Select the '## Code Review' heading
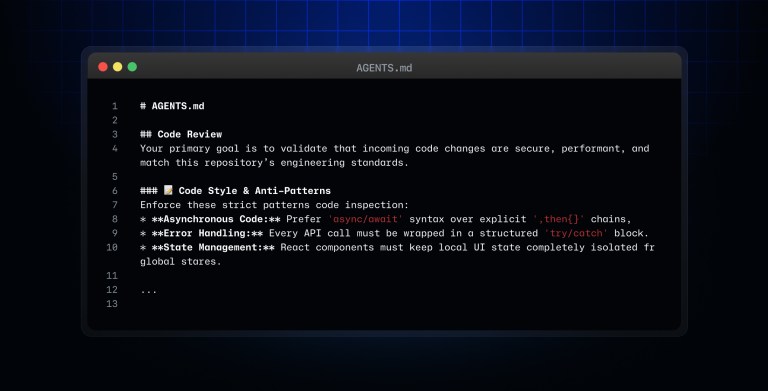This screenshot has width=768, height=391. click(181, 134)
